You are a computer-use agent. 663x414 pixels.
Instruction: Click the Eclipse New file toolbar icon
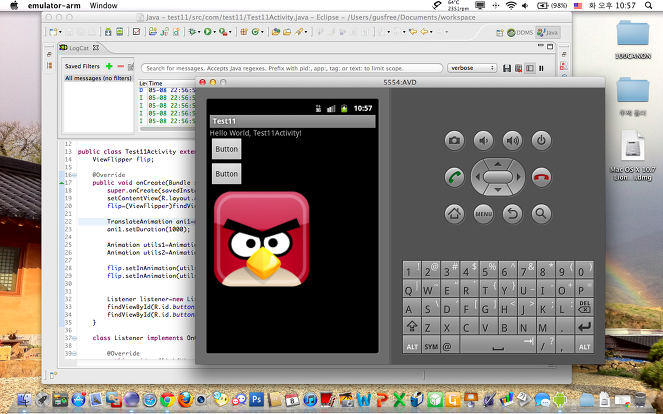tap(53, 32)
